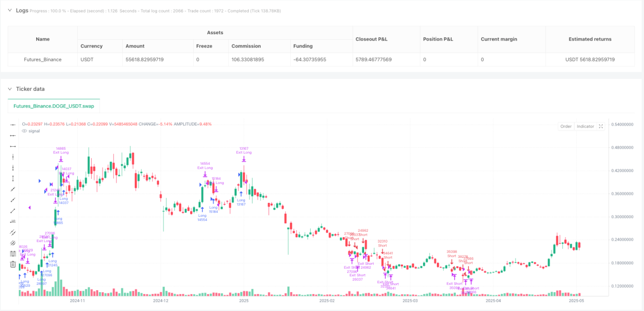
Task: Select the vertical straight line drawing tool
Action: 13,157
